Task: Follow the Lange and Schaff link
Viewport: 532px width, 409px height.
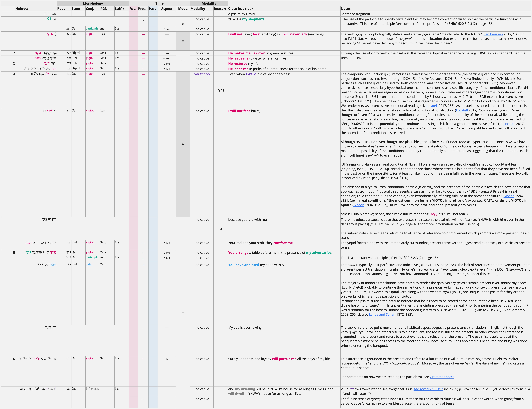Action: click(x=383, y=315)
